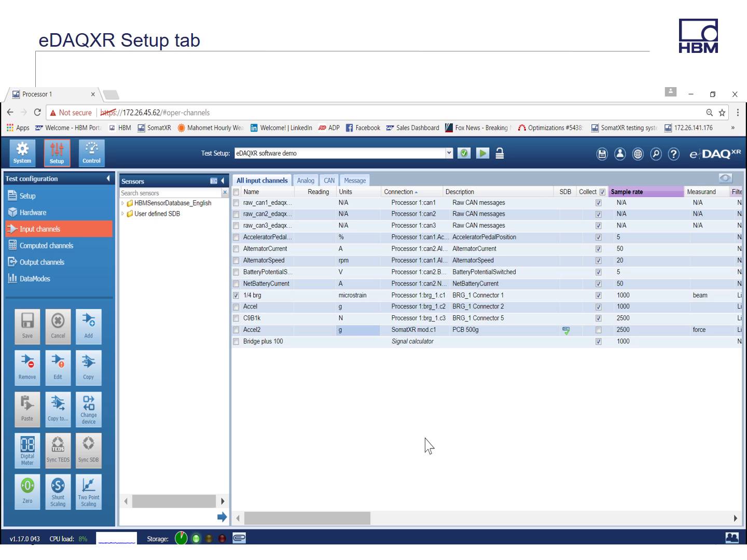The image size is (747, 560).
Task: Open the Sales Dashboard bookmark
Action: point(412,128)
